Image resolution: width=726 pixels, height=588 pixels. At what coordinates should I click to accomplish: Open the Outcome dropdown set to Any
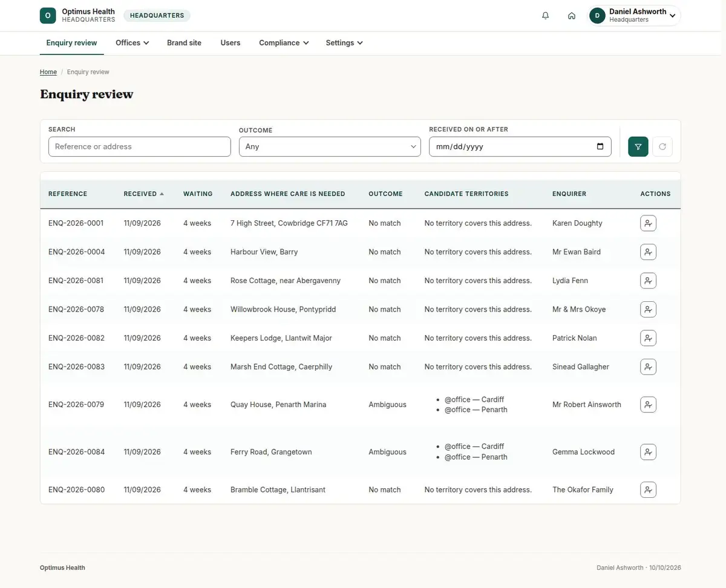coord(330,146)
